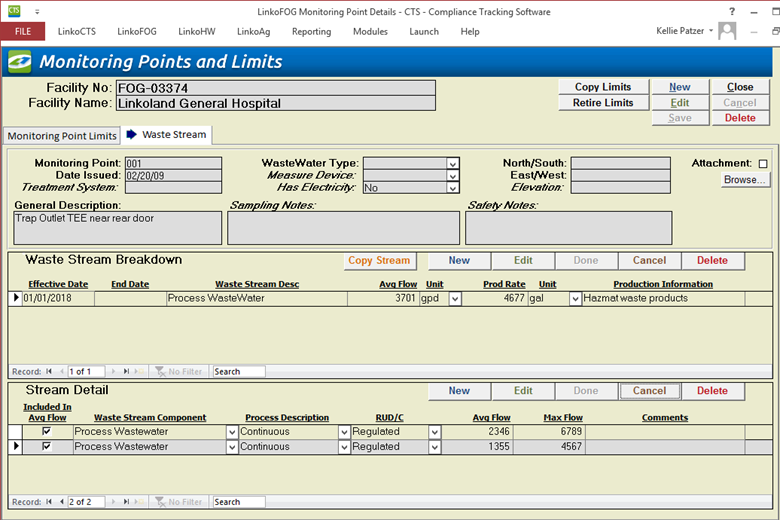Select the 01/01/2018 waste stream row selector
Image resolution: width=780 pixels, height=520 pixels.
[15, 298]
